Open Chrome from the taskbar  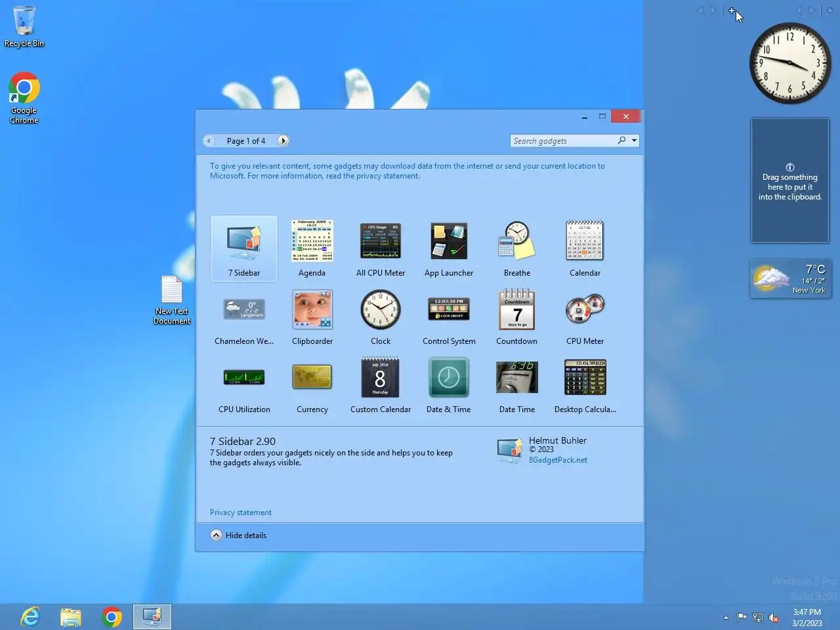(112, 617)
